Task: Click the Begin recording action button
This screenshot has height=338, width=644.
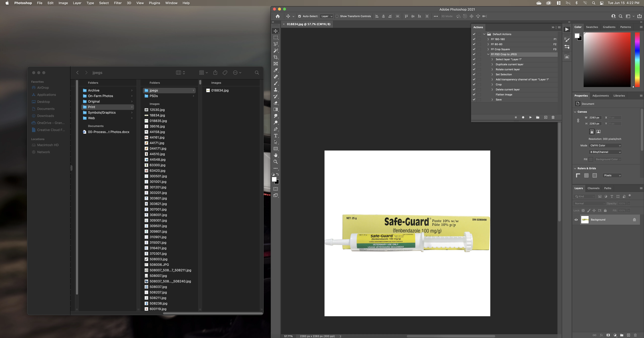Action: click(523, 117)
